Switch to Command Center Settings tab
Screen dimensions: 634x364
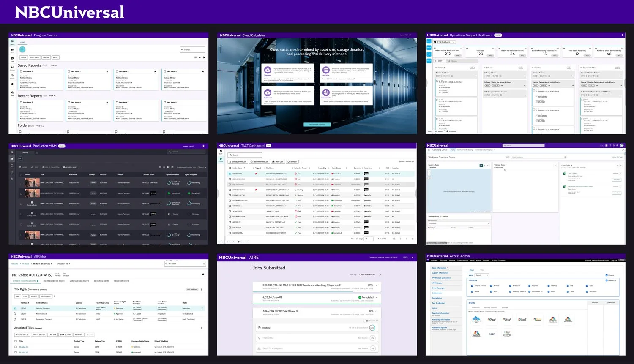[465, 150]
